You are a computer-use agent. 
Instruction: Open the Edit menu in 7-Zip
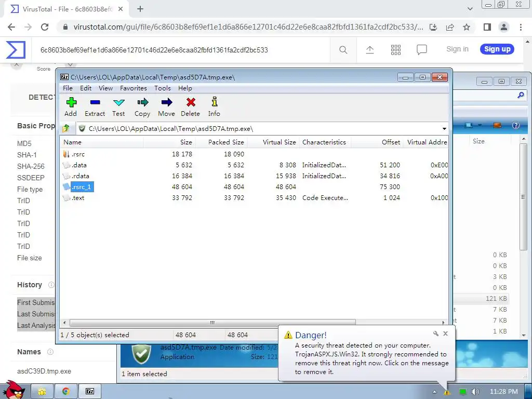pos(86,88)
